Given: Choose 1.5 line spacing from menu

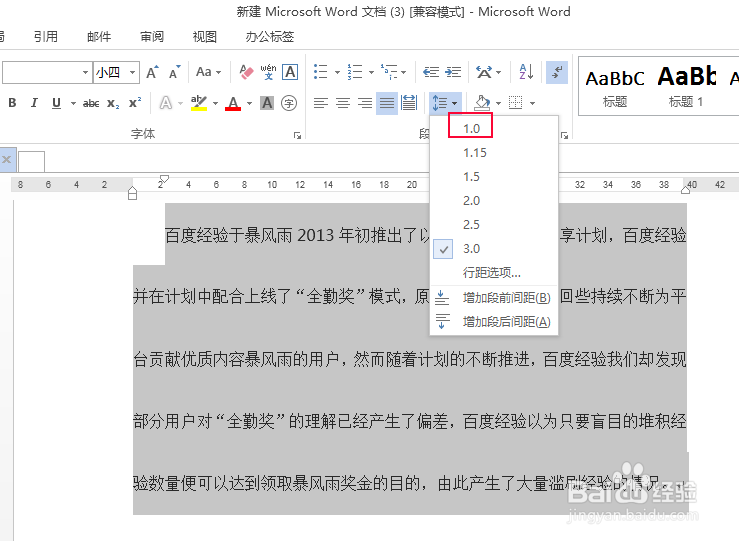Looking at the screenshot, I should pos(494,177).
